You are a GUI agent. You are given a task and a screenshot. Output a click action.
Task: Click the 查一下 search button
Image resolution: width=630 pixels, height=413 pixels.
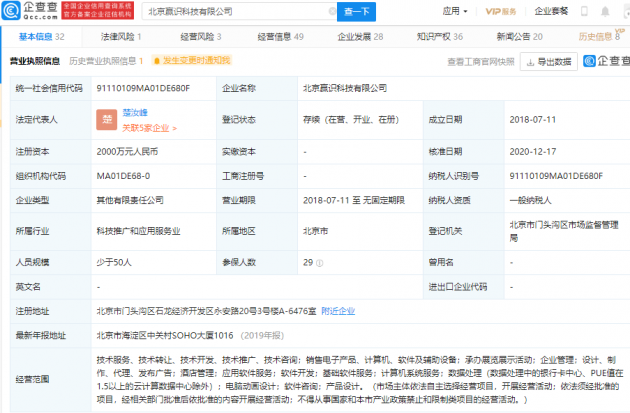click(x=356, y=12)
